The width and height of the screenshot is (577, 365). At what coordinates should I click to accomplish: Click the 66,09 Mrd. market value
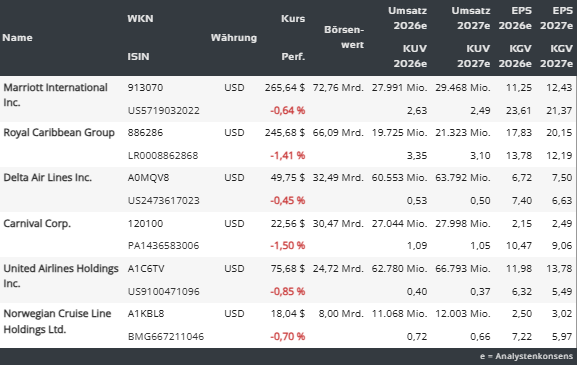coord(338,132)
